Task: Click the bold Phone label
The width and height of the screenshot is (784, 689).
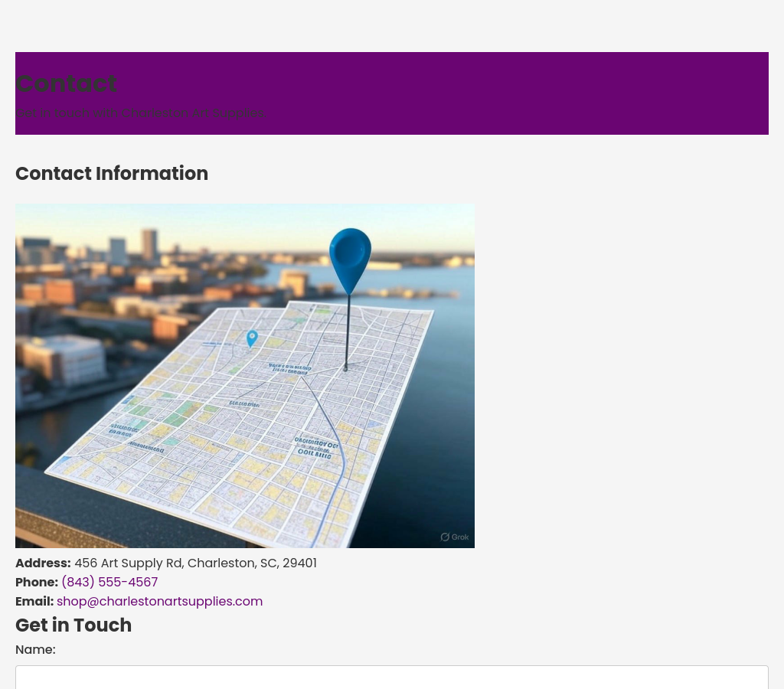Action: (x=37, y=582)
